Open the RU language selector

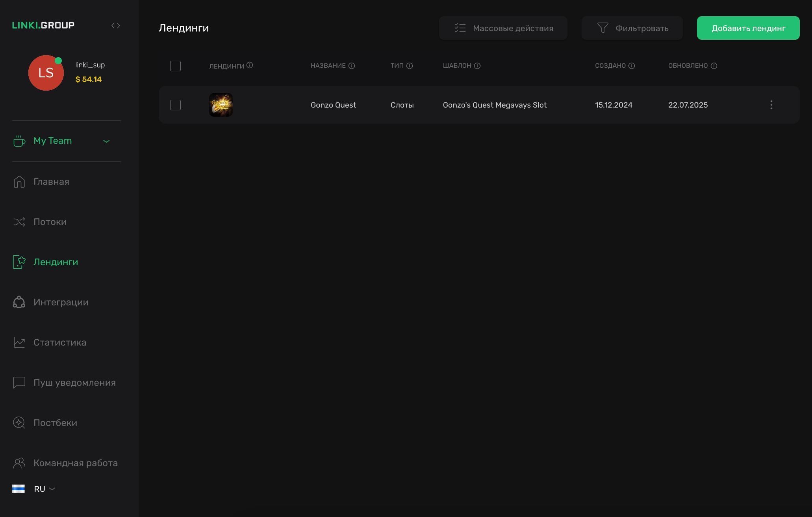(39, 489)
